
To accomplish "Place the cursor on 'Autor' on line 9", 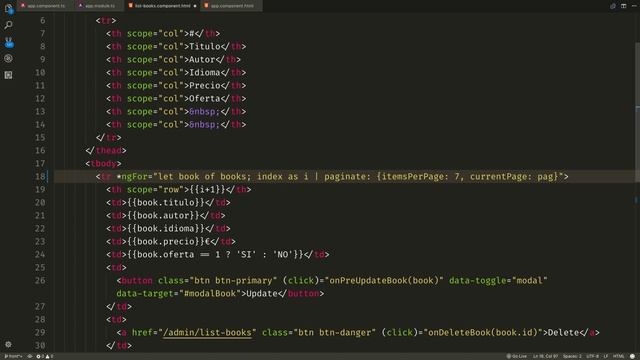I will click(202, 60).
